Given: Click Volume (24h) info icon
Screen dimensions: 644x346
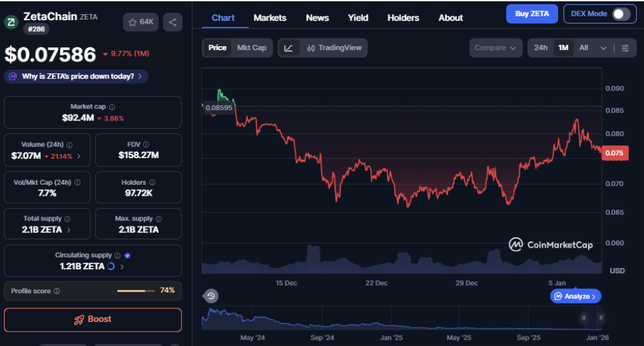Looking at the screenshot, I should coord(70,145).
